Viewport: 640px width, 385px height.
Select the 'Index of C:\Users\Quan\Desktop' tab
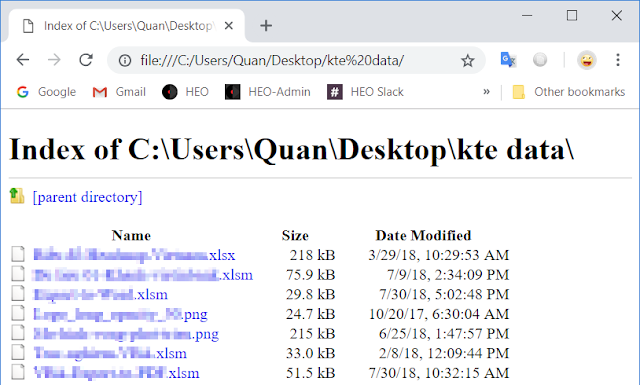point(127,26)
